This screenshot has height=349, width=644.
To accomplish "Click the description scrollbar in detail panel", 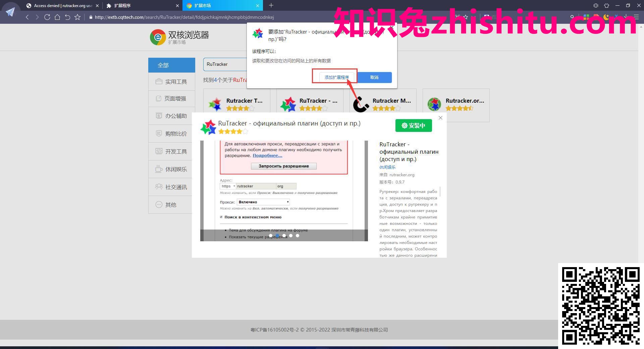I will (x=440, y=192).
